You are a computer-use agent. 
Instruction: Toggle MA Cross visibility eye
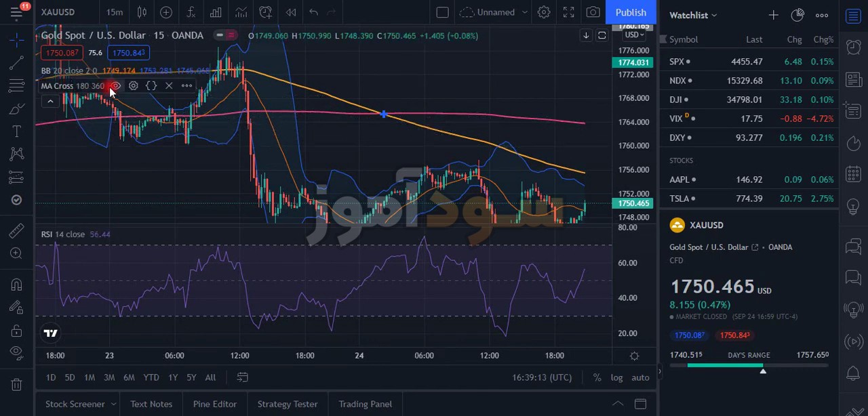click(116, 85)
